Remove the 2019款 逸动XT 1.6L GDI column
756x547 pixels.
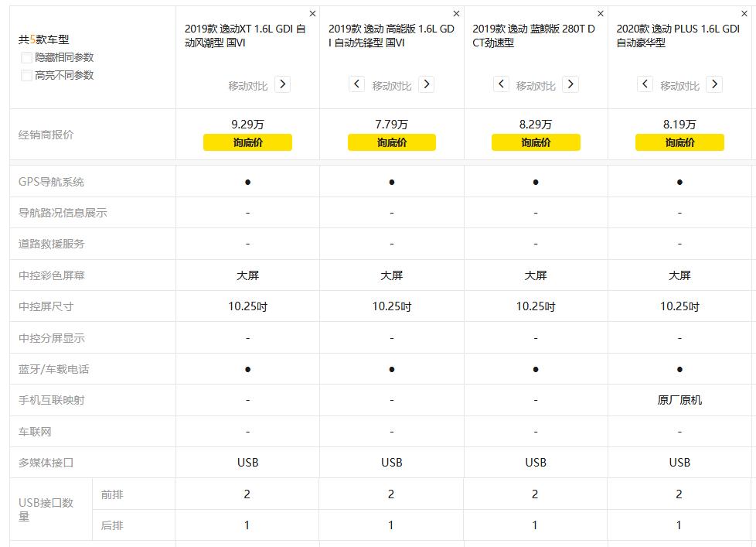point(312,14)
